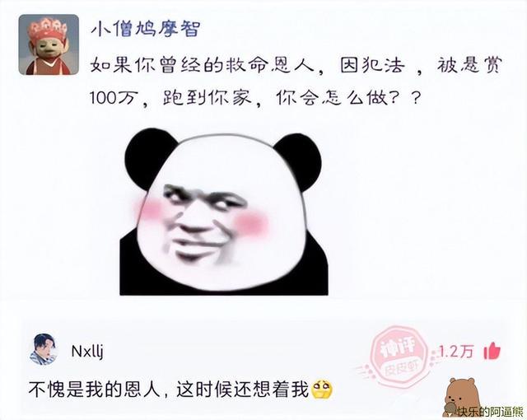Screen dimensions: 527x420
Task: Tap the panda's left ear in the meme
Action: (x=148, y=155)
